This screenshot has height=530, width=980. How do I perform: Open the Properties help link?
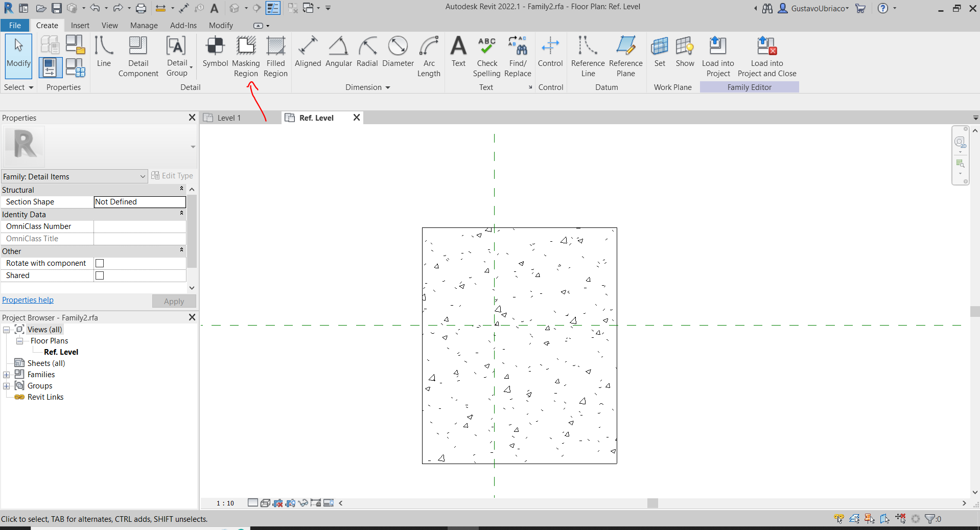coord(28,299)
